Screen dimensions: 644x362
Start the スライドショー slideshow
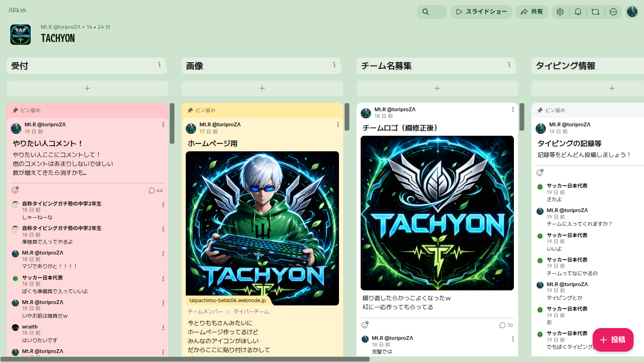click(481, 12)
